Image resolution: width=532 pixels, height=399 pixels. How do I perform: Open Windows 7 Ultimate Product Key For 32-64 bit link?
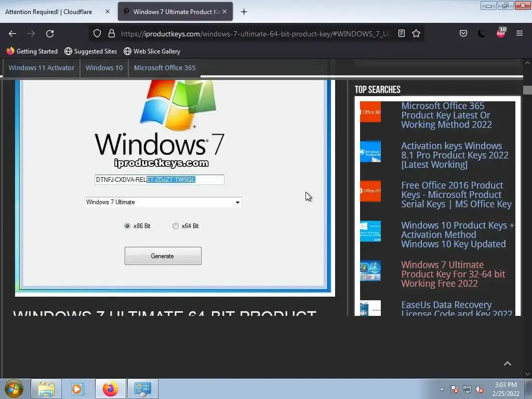[x=453, y=274]
